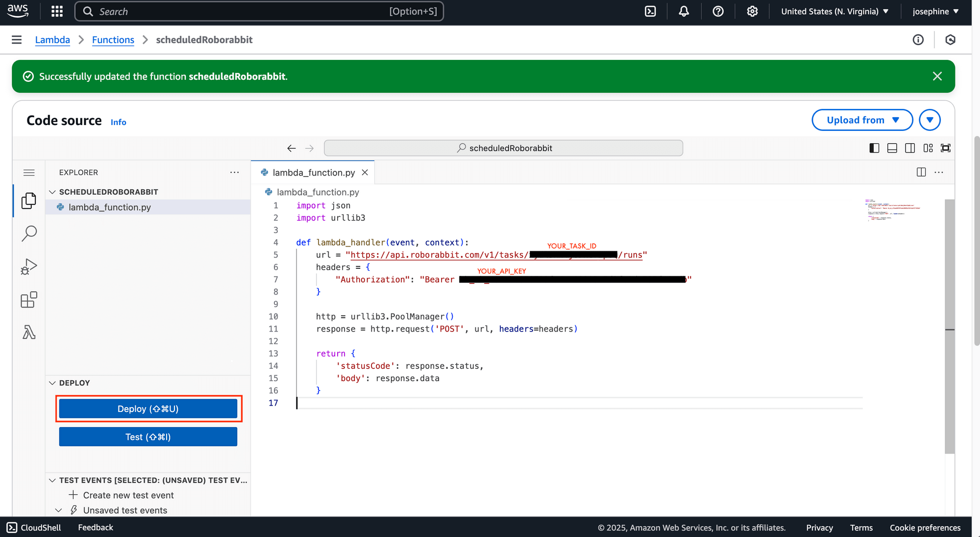The width and height of the screenshot is (980, 537).
Task: Select the lambda_function.py editor tab
Action: click(313, 173)
